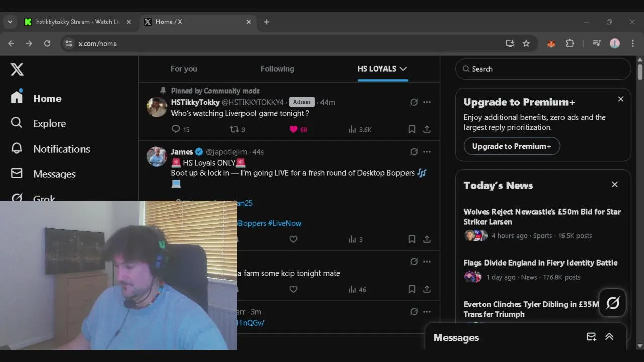Viewport: 644px width, 362px height.
Task: Click Grok icon on James's post
Action: (x=414, y=152)
